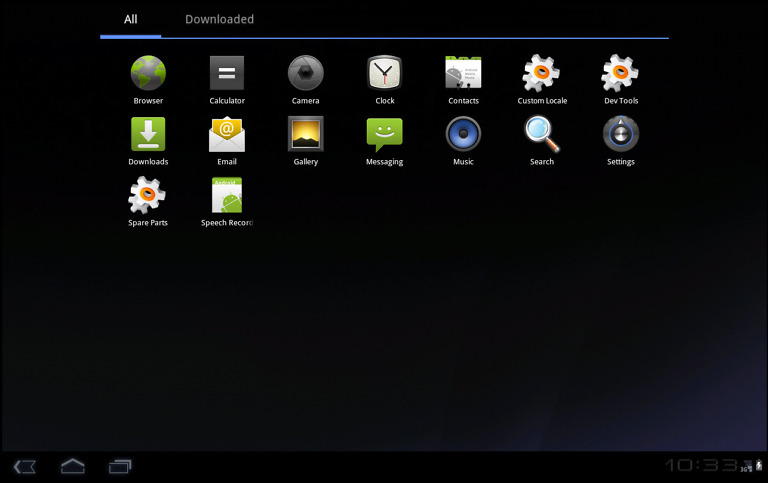Tap the Home navigation button
This screenshot has width=768, height=483.
tap(72, 466)
